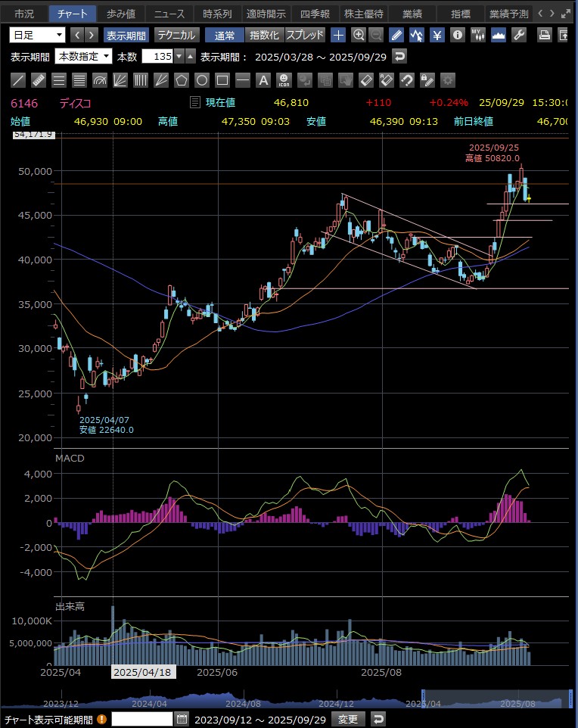Image resolution: width=578 pixels, height=728 pixels.
Task: Open the calendar date picker icon
Action: tap(182, 719)
